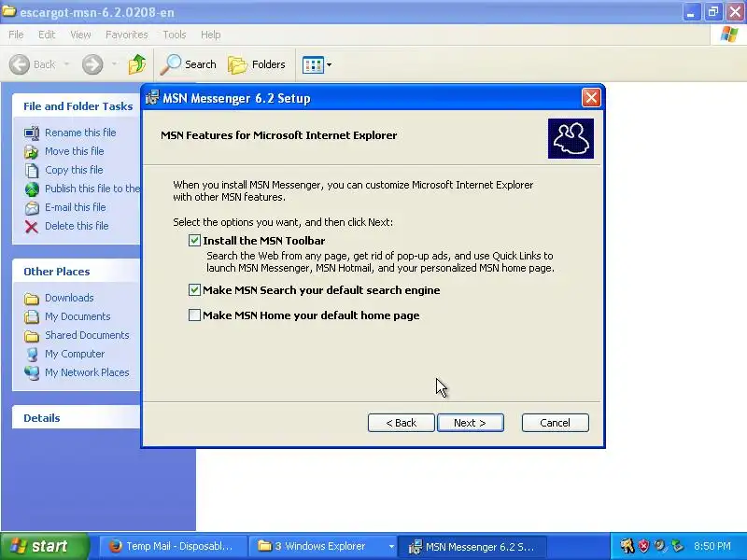Click MSN Messenger 6.2 Setup taskbar button
Screen dimensions: 747x560
[x=472, y=546]
